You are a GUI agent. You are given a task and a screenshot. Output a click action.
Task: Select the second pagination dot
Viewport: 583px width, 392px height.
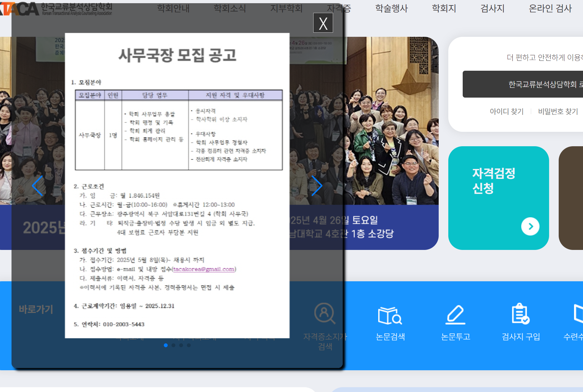173,345
